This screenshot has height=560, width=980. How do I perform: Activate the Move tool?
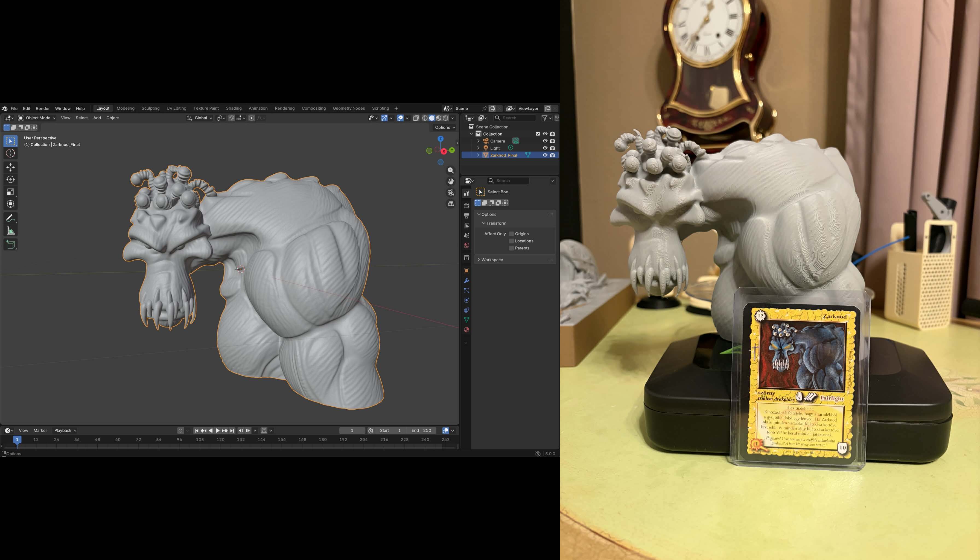10,167
